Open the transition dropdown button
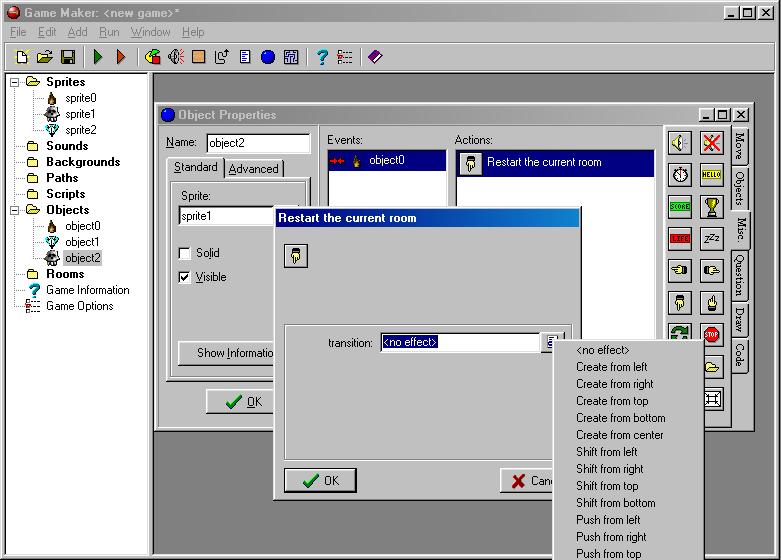The height and width of the screenshot is (560, 781). (x=550, y=342)
